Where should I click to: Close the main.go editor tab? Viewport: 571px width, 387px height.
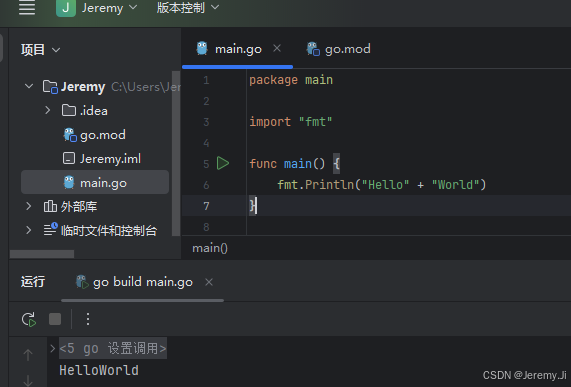coord(277,48)
